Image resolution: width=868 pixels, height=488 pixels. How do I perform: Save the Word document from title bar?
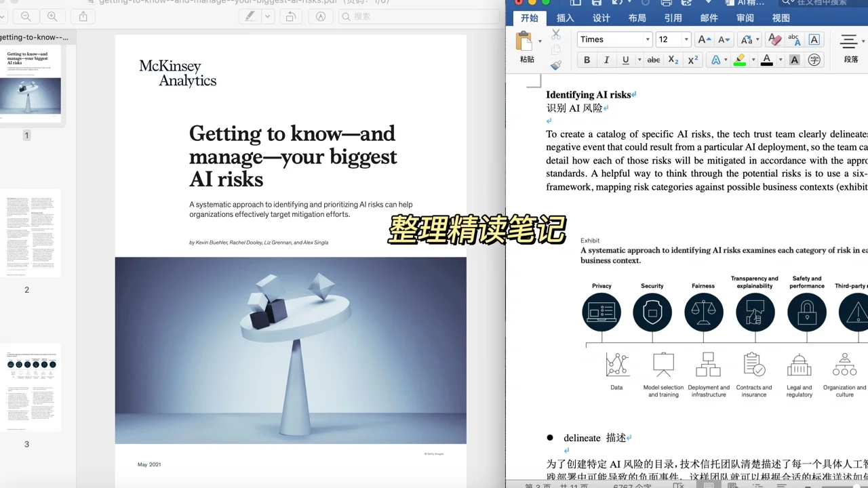pos(597,3)
